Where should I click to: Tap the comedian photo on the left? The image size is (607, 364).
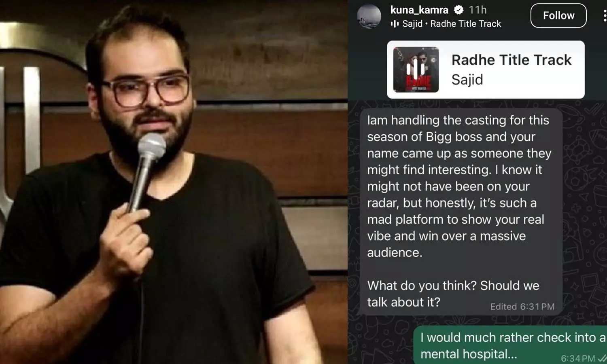[x=174, y=182]
